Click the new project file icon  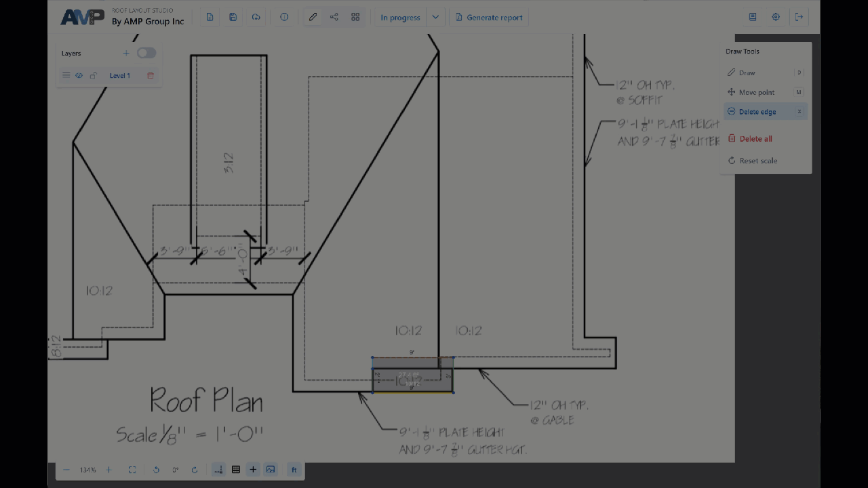[x=210, y=17]
